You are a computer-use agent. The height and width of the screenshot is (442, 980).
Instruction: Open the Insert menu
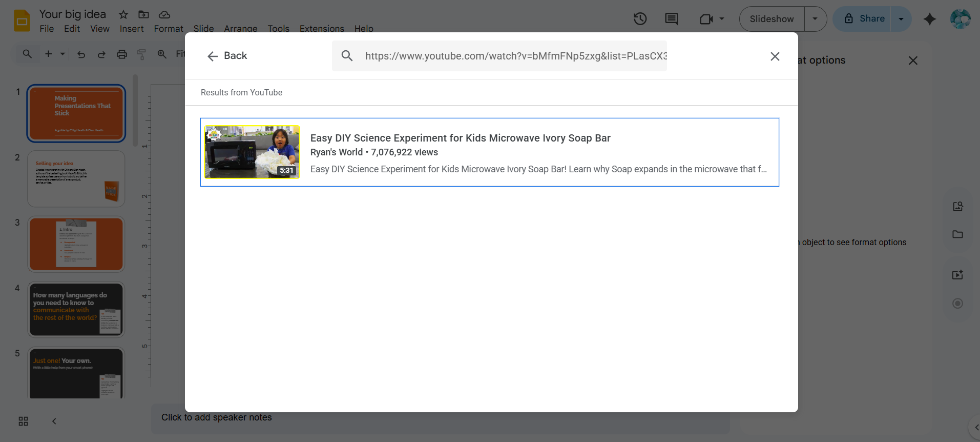click(132, 29)
